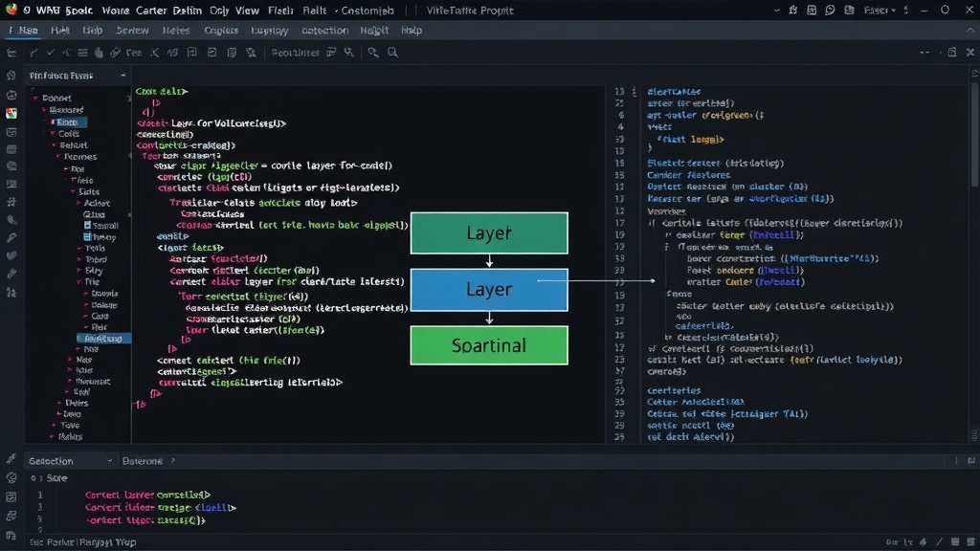This screenshot has height=551, width=980.
Task: Click the chat bubble icon in title bar
Action: tap(830, 10)
